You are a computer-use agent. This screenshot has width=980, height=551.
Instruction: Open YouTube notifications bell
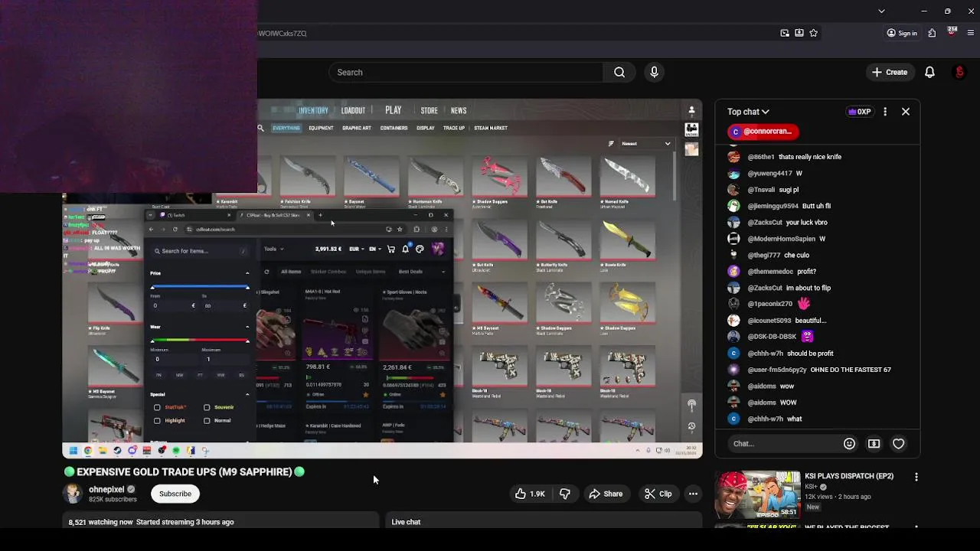(x=929, y=73)
